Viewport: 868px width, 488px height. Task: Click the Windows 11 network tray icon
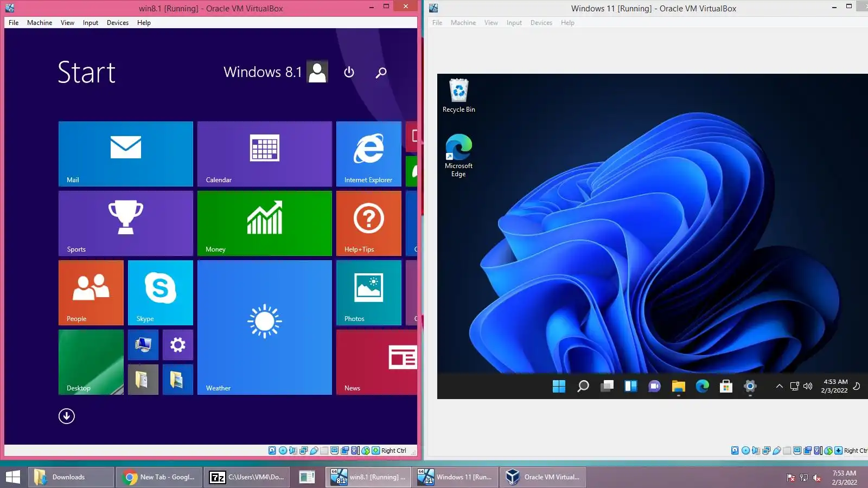tap(795, 386)
